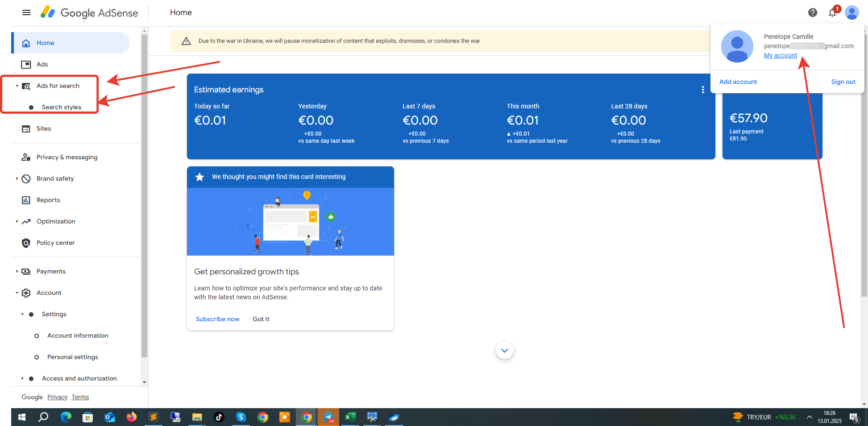Go to Home in the sidebar

[71, 43]
